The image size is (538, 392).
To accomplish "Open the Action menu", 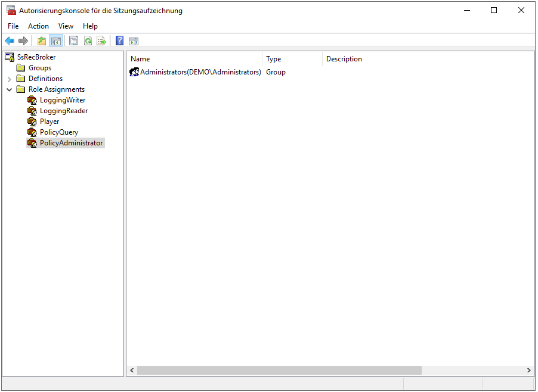I will [x=38, y=26].
